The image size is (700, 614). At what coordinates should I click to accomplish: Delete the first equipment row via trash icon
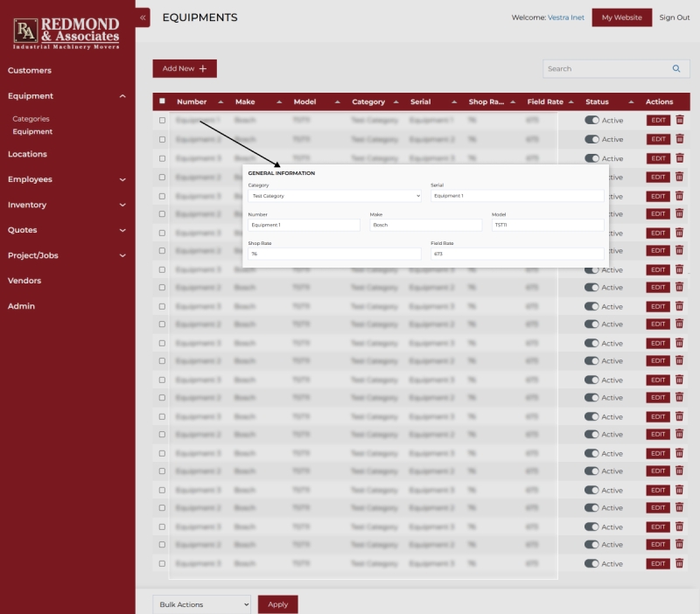click(680, 120)
